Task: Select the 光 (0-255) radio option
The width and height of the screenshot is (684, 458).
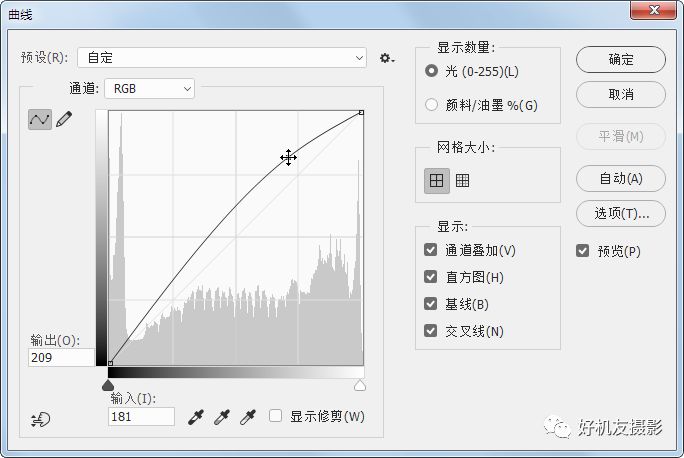Action: coord(431,71)
